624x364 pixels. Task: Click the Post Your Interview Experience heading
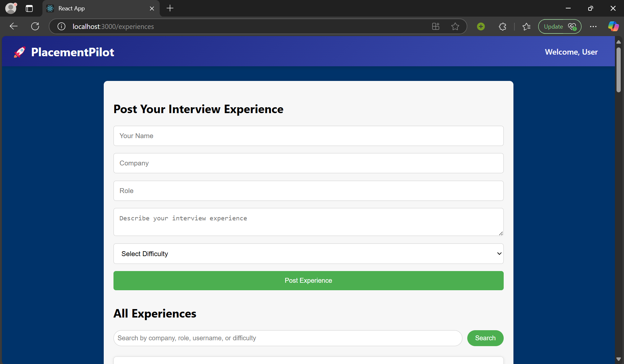point(198,109)
